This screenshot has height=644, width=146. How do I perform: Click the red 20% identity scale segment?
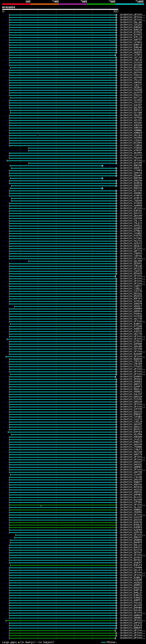16,4
